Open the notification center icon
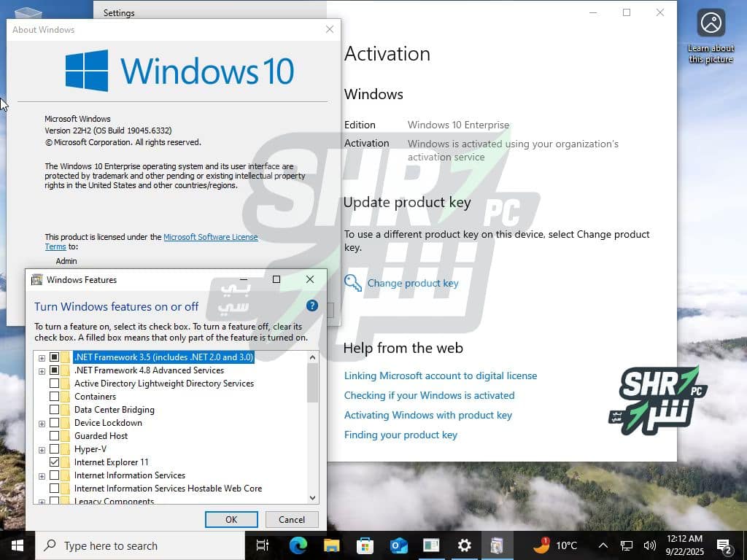This screenshot has height=560, width=747. pyautogui.click(x=724, y=545)
